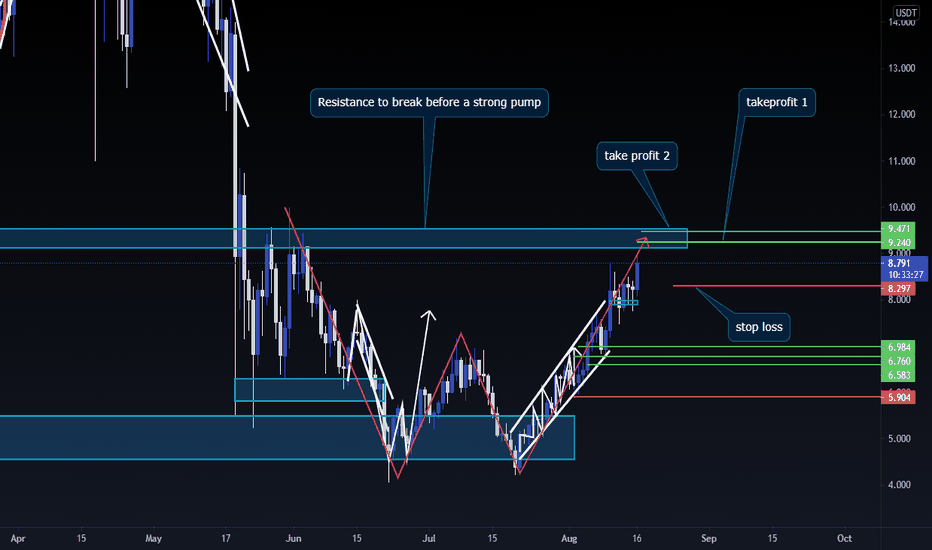
Task: Select the 'takeprofit 1' callout label
Action: [777, 102]
